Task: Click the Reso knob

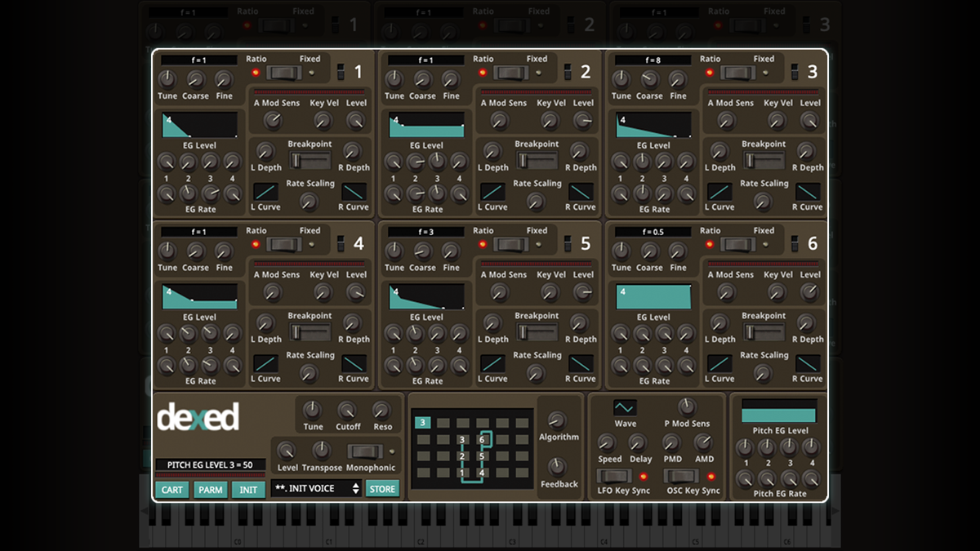Action: (381, 411)
